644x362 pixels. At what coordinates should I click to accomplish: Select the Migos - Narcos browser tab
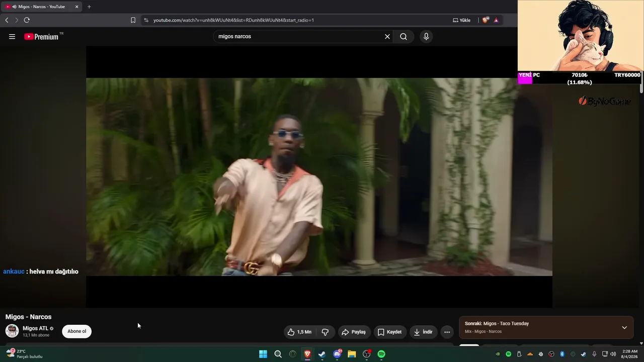41,7
